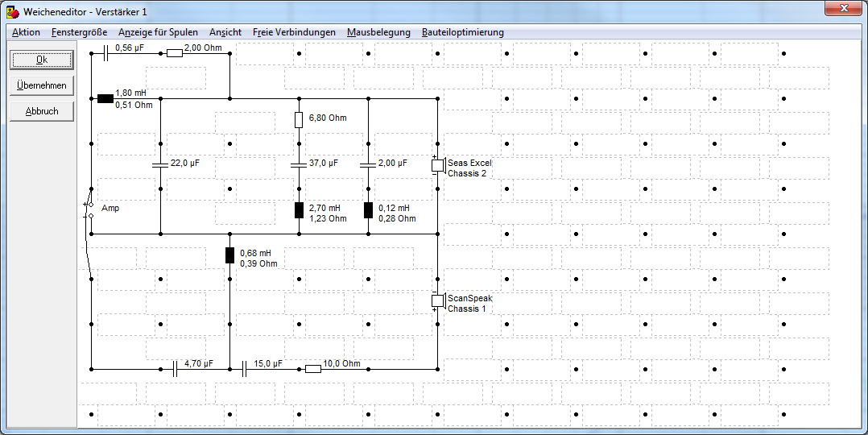Select the 2,70 mH inductor symbol
This screenshot has width=868, height=435.
299,211
